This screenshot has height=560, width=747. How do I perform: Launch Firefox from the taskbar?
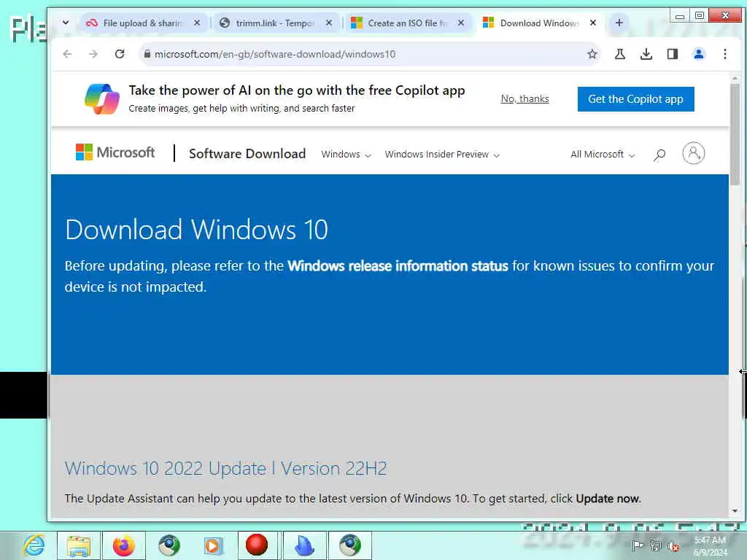[124, 545]
